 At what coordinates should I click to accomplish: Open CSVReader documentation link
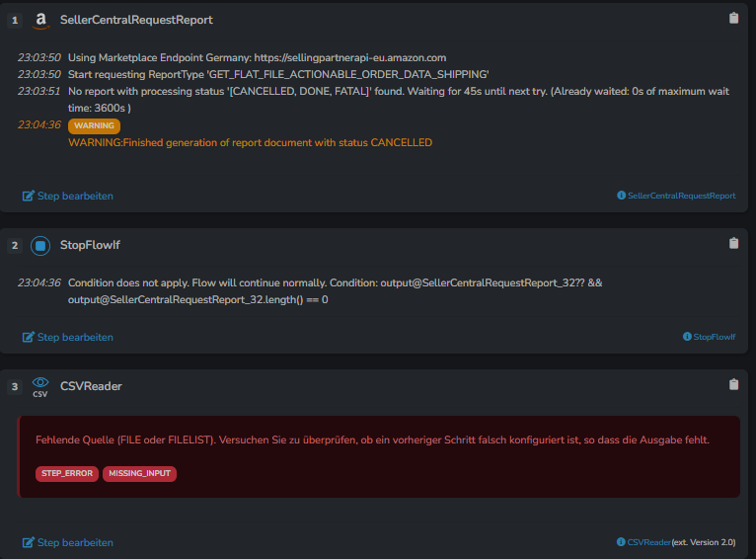649,542
